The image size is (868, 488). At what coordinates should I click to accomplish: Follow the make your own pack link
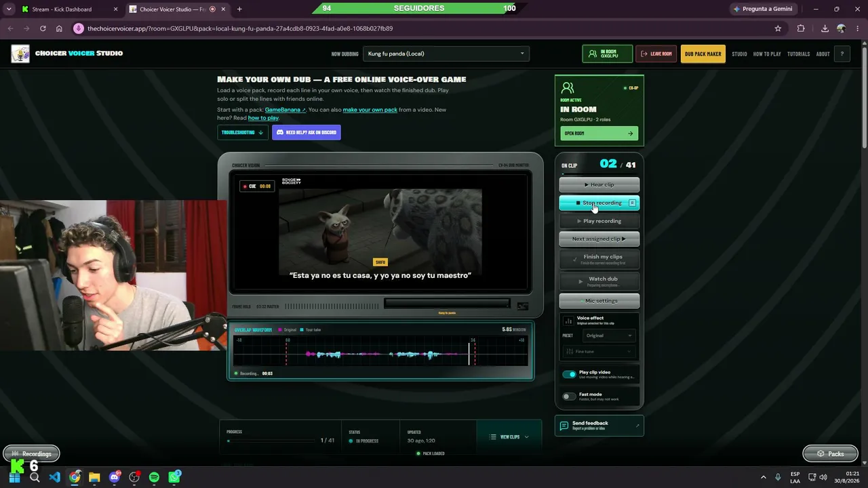tap(370, 110)
